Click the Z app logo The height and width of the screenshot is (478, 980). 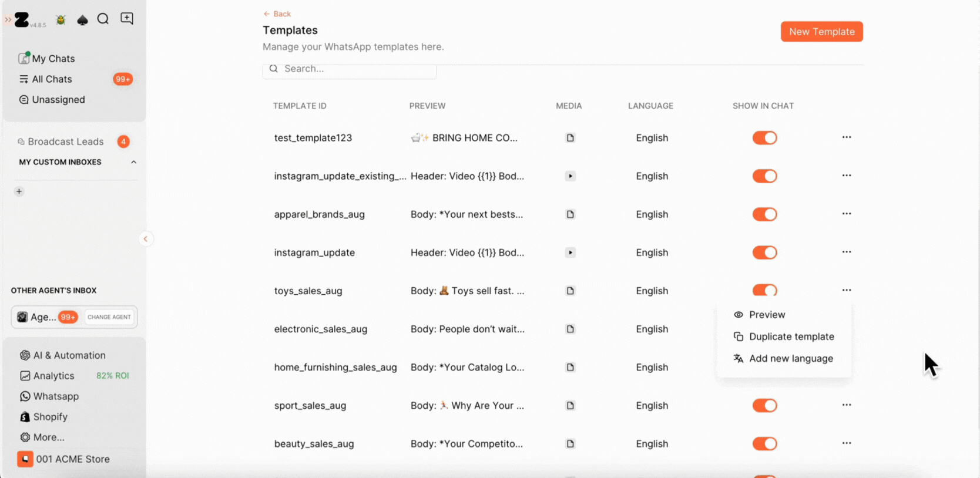[x=22, y=19]
